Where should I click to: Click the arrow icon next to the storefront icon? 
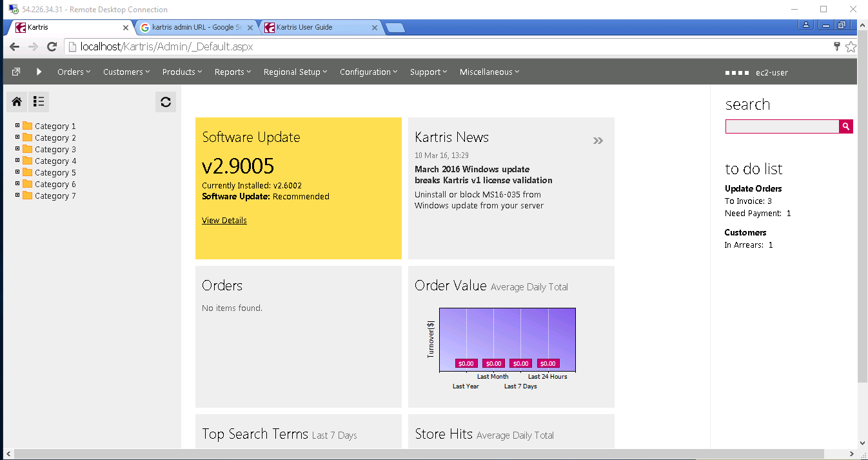[39, 71]
